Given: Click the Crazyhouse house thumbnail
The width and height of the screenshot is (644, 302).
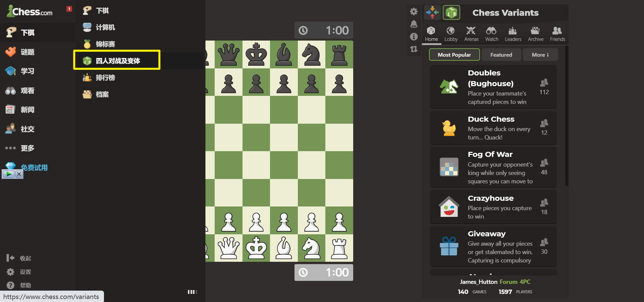Looking at the screenshot, I should tap(449, 207).
